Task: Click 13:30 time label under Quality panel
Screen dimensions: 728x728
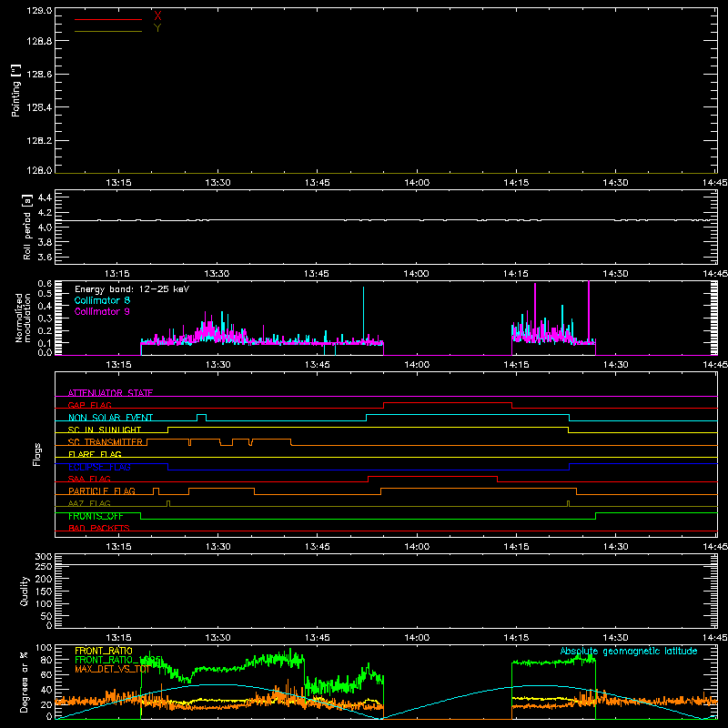Action: tap(217, 638)
